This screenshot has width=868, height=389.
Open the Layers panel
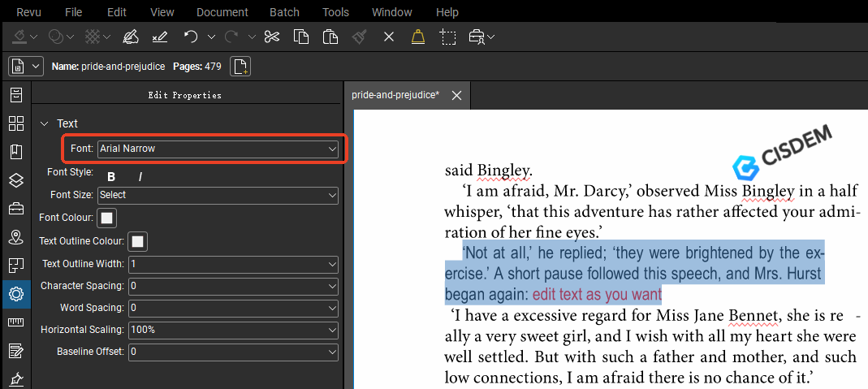pyautogui.click(x=16, y=180)
